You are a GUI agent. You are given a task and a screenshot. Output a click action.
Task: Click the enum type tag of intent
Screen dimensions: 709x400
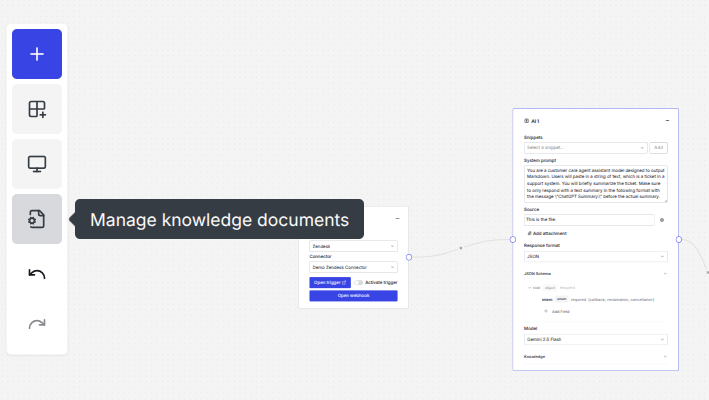tap(561, 299)
